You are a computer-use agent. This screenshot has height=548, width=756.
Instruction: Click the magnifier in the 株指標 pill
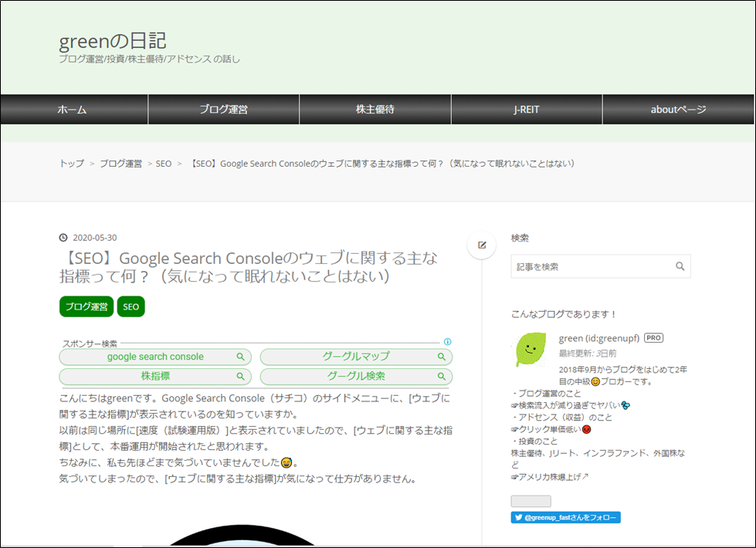tap(240, 377)
